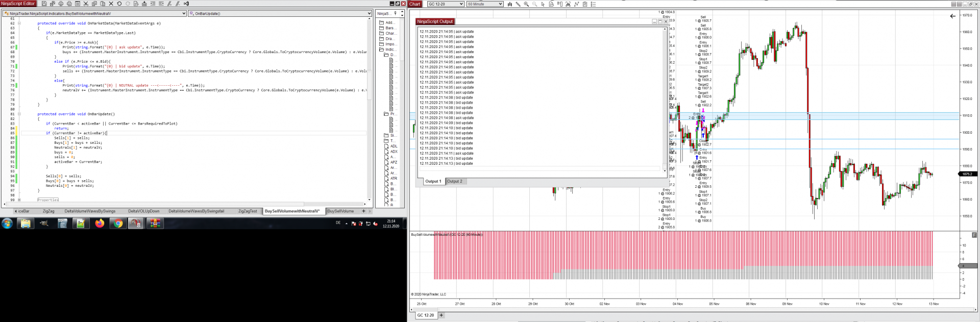980x322 pixels.
Task: Open chart drawing tools pencil icon
Action: [518, 4]
